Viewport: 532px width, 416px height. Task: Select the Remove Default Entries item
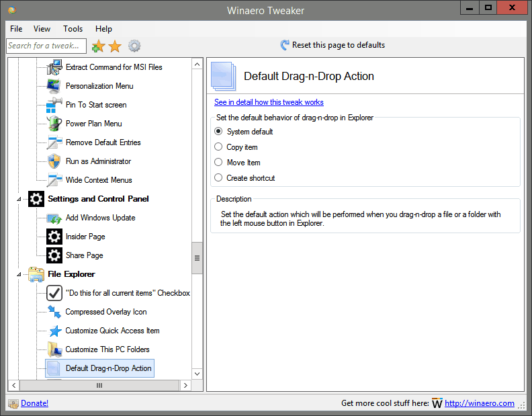[x=103, y=142]
